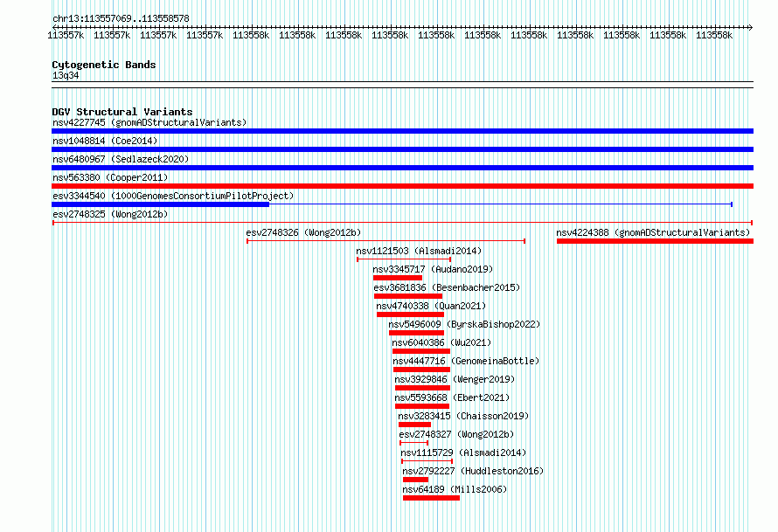Click the thin red span under esv2748326
778x532 pixels.
pyautogui.click(x=386, y=241)
